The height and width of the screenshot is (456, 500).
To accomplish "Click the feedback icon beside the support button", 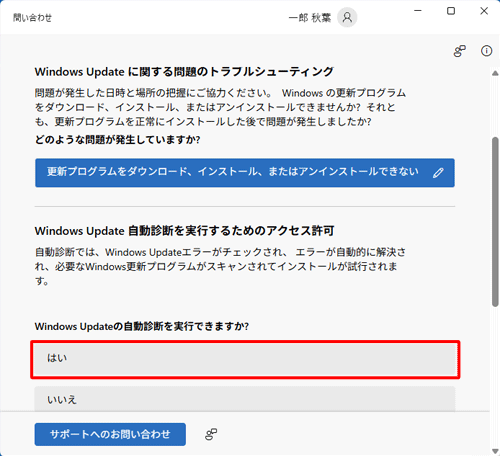I will tap(211, 434).
